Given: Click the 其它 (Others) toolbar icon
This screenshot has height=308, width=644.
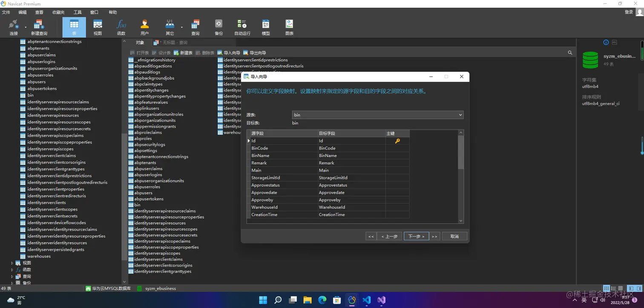Looking at the screenshot, I should (x=170, y=27).
